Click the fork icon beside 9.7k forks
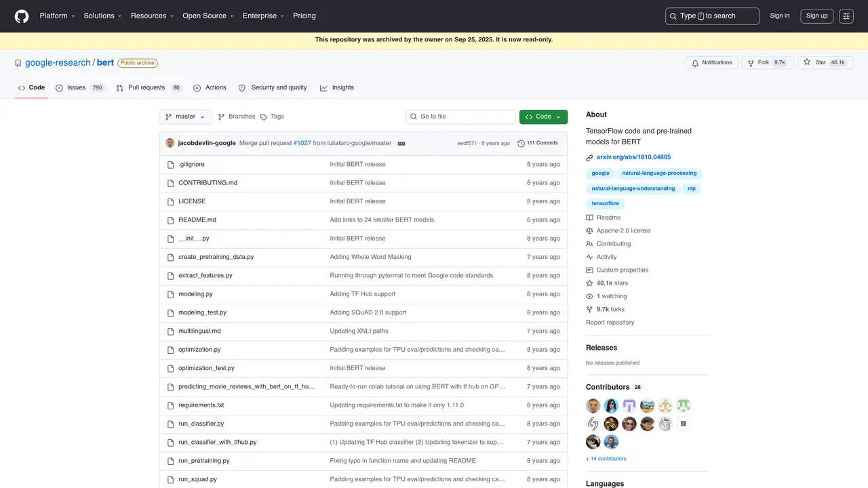The image size is (868, 488). [x=590, y=310]
